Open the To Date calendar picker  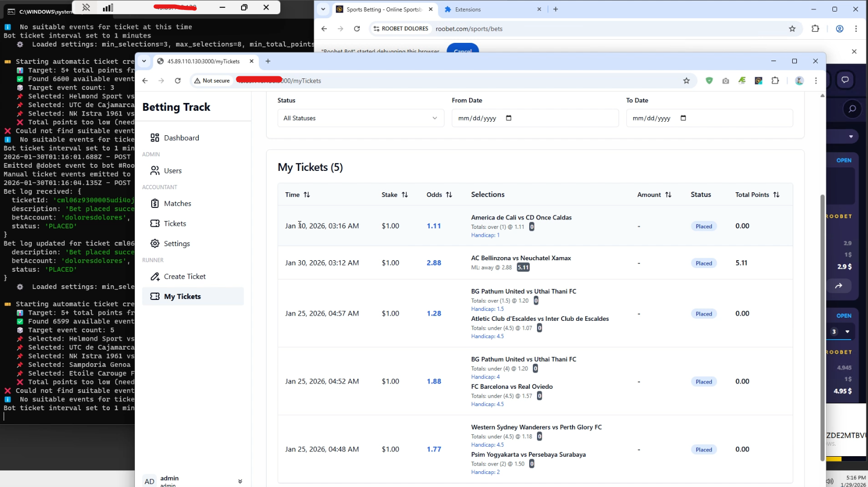[683, 118]
